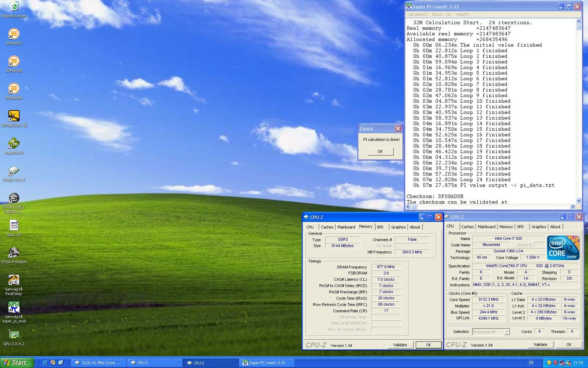This screenshot has height=368, width=588.
Task: Click the Messenger tray icon
Action: pyautogui.click(x=568, y=363)
